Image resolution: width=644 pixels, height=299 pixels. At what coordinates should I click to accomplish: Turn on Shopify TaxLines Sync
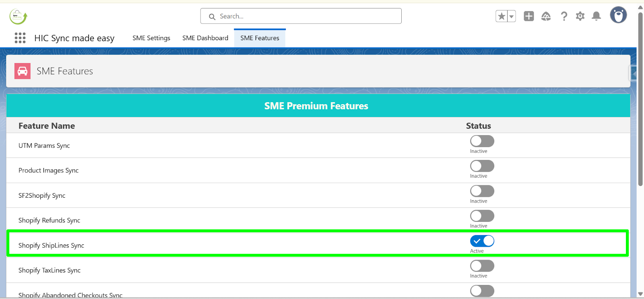482,266
